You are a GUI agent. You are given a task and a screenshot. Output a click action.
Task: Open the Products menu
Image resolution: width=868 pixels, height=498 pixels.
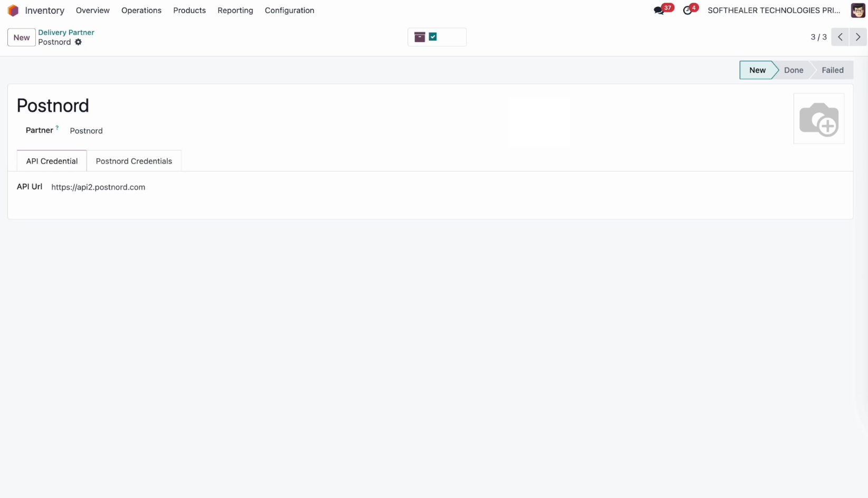(x=190, y=11)
